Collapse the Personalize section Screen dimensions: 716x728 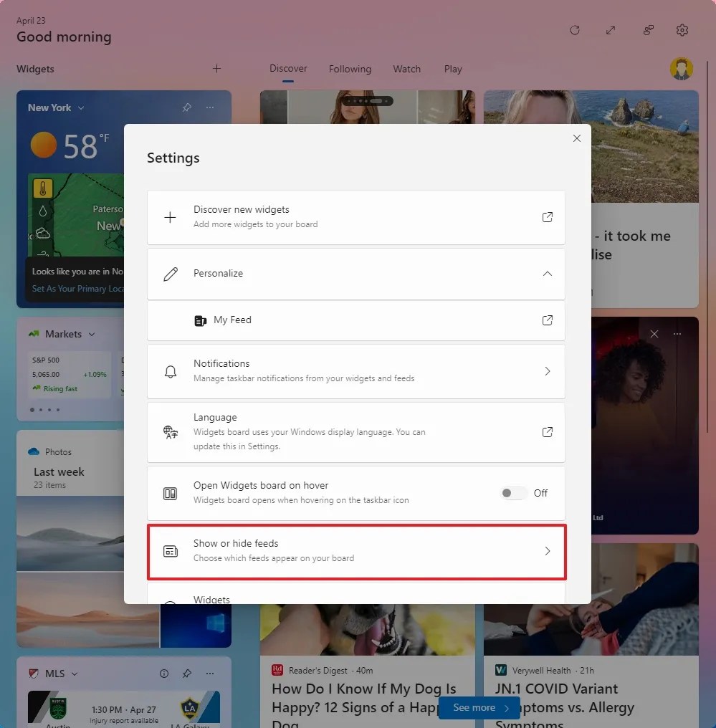(x=547, y=273)
